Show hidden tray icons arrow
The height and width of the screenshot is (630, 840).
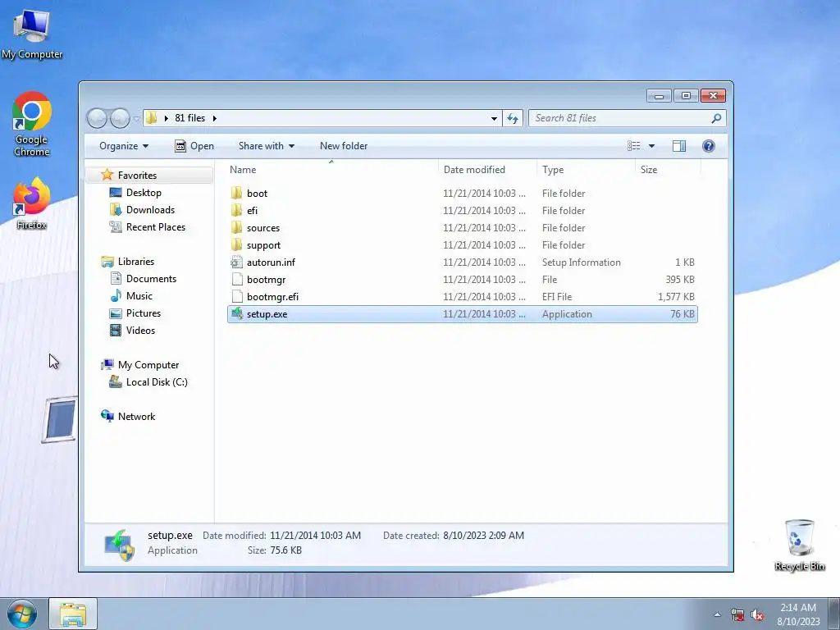717,614
